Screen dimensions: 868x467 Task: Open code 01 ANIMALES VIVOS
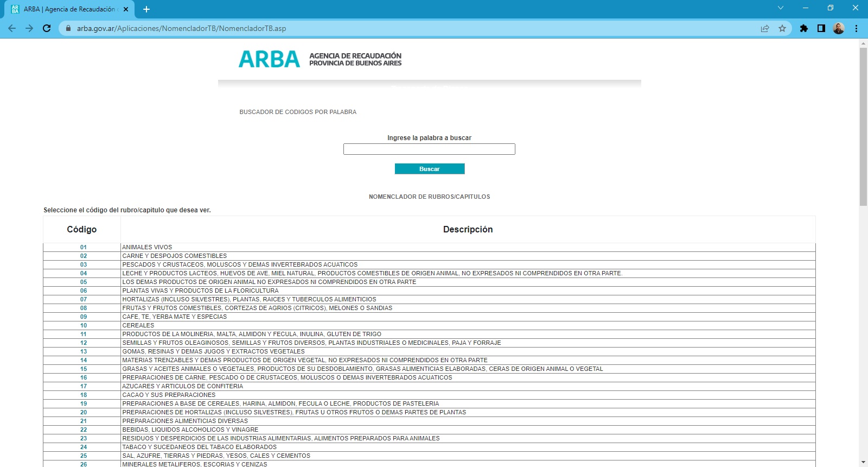(x=84, y=247)
